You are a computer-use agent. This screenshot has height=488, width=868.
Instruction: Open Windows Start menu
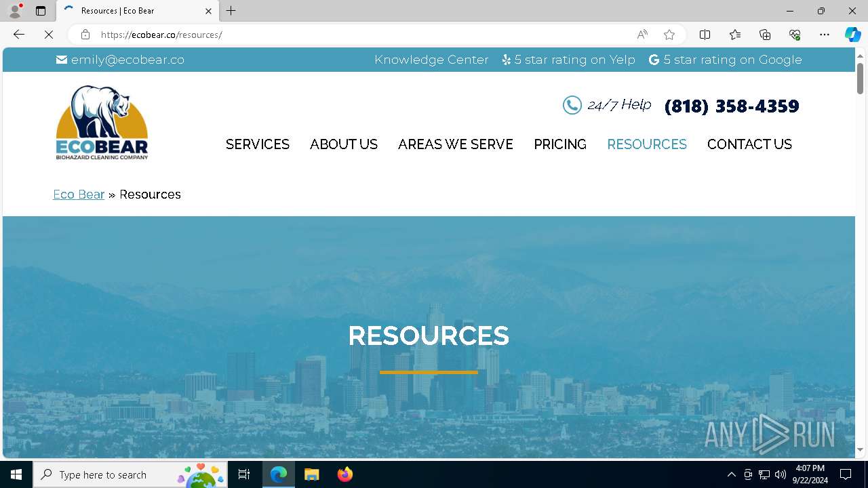tap(16, 474)
